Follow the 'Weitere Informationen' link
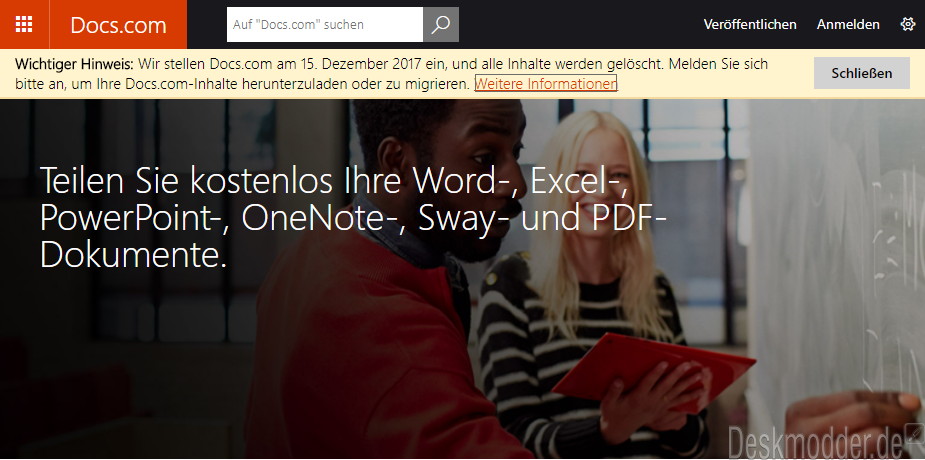The image size is (925, 460). pos(546,84)
